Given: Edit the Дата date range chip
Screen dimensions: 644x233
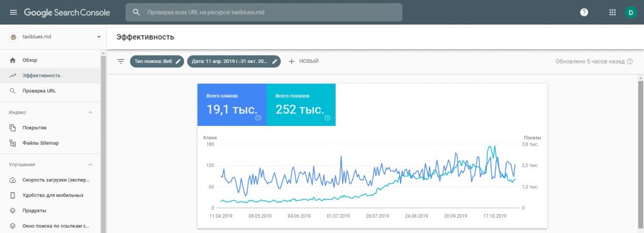Looking at the screenshot, I should (234, 61).
